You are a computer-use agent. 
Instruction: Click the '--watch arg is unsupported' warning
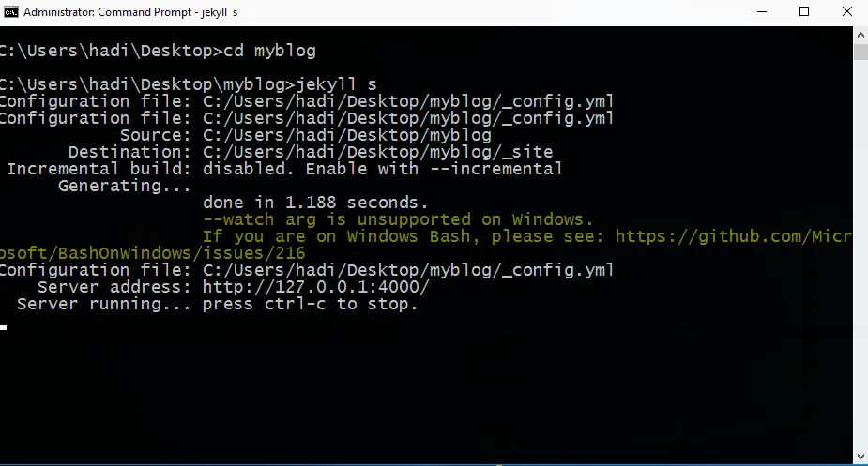[337, 219]
